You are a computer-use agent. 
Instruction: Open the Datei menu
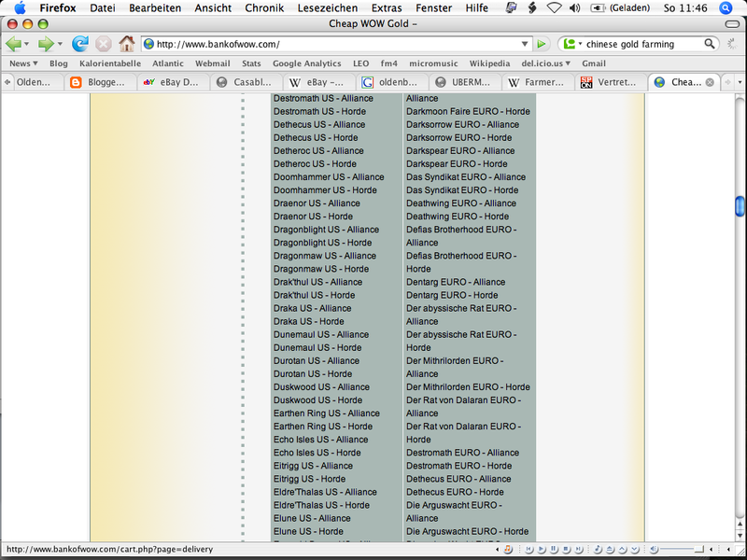pos(103,8)
